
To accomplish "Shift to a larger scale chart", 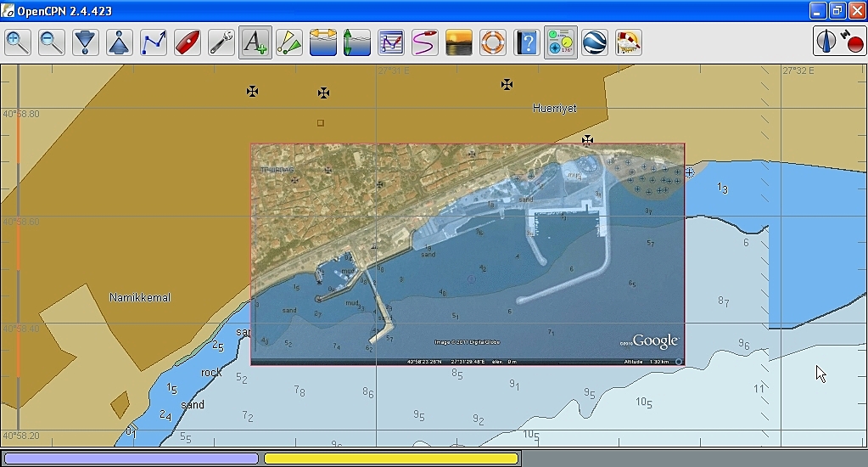I will click(x=85, y=42).
